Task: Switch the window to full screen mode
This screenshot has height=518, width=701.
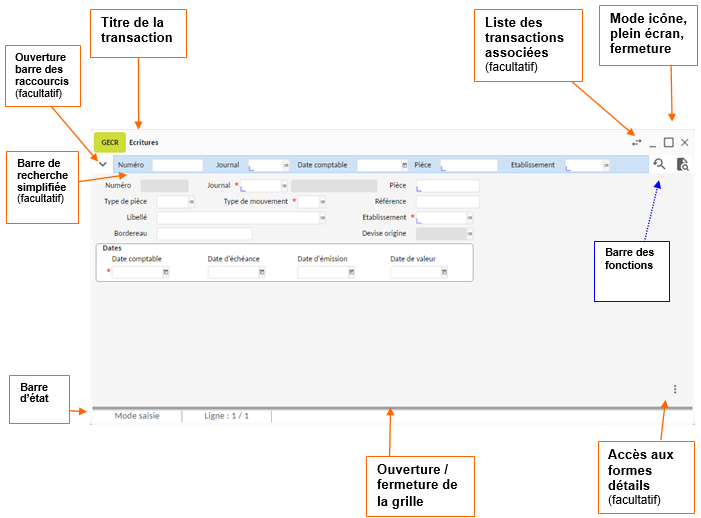Action: pos(668,143)
